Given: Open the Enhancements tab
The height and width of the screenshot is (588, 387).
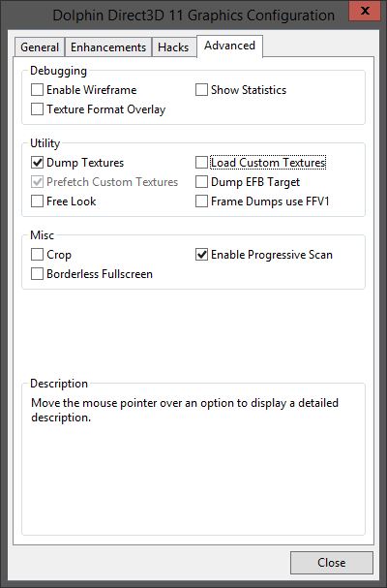Looking at the screenshot, I should coord(108,47).
